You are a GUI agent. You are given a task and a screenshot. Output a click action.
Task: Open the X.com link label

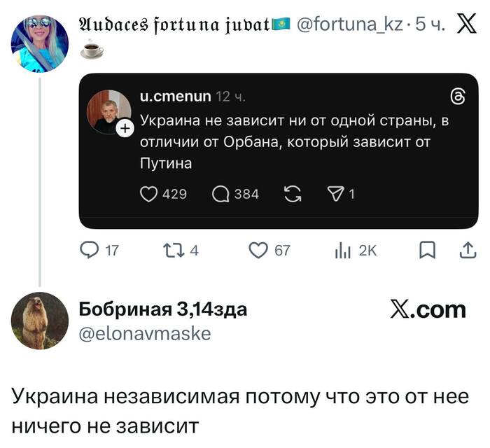(x=427, y=310)
